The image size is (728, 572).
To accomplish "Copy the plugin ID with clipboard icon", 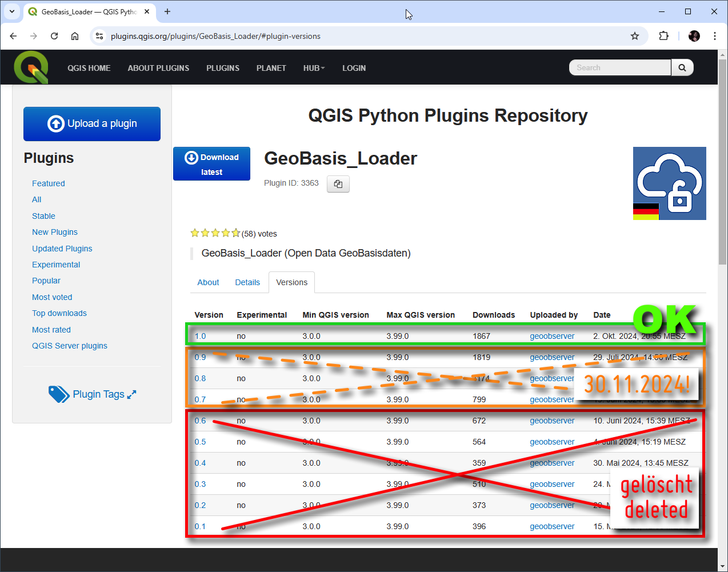I will click(x=338, y=184).
